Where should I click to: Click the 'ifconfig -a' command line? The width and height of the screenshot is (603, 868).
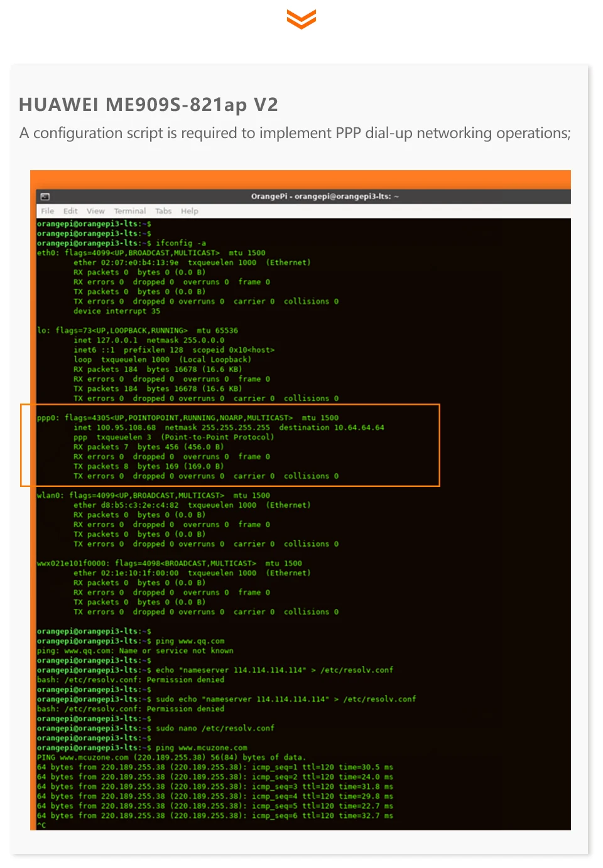point(121,244)
